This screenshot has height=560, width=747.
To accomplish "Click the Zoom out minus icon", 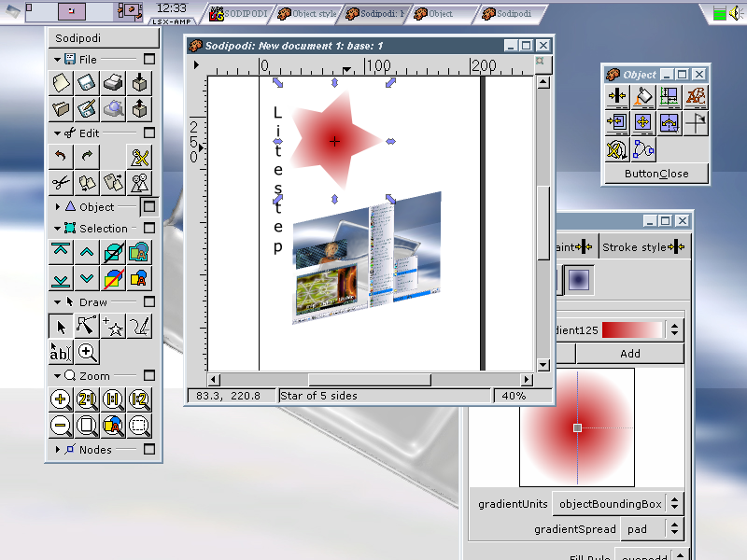I will click(x=61, y=426).
